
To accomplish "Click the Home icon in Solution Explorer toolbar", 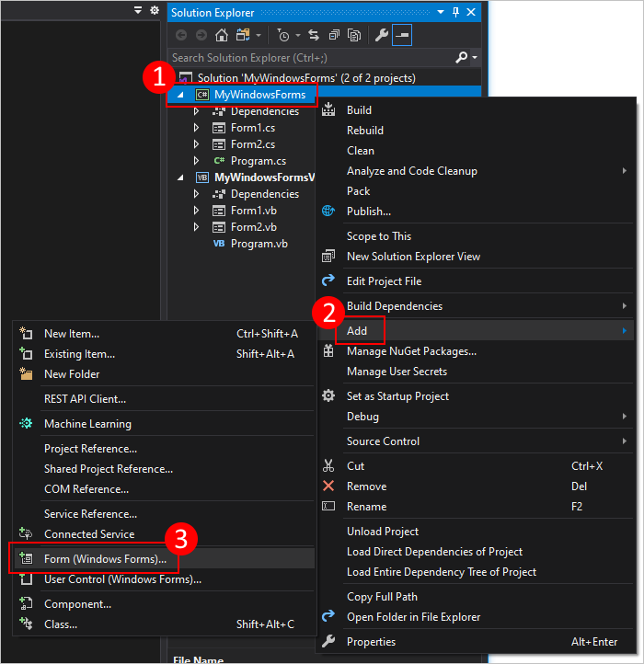I will coord(221,35).
